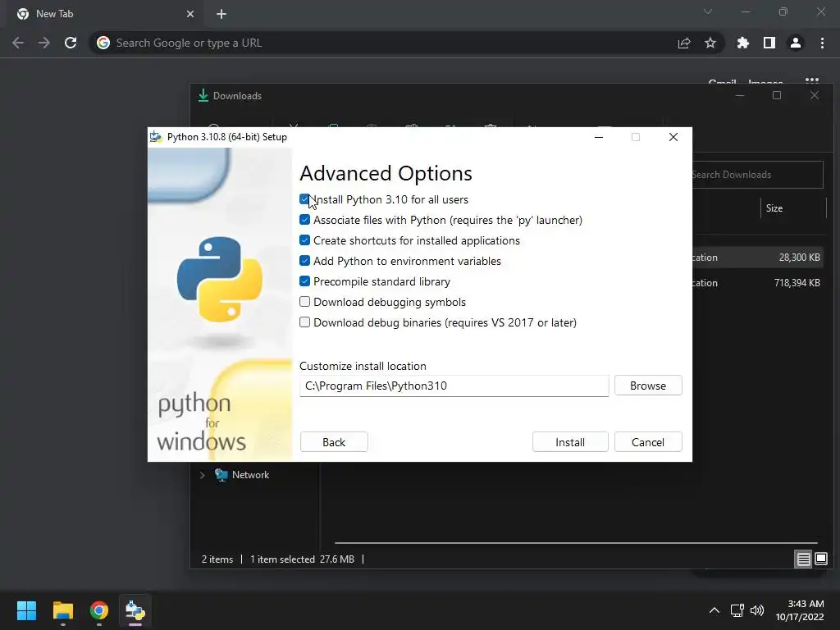840x630 pixels.
Task: Toggle Chrome side panel
Action: pos(769,43)
